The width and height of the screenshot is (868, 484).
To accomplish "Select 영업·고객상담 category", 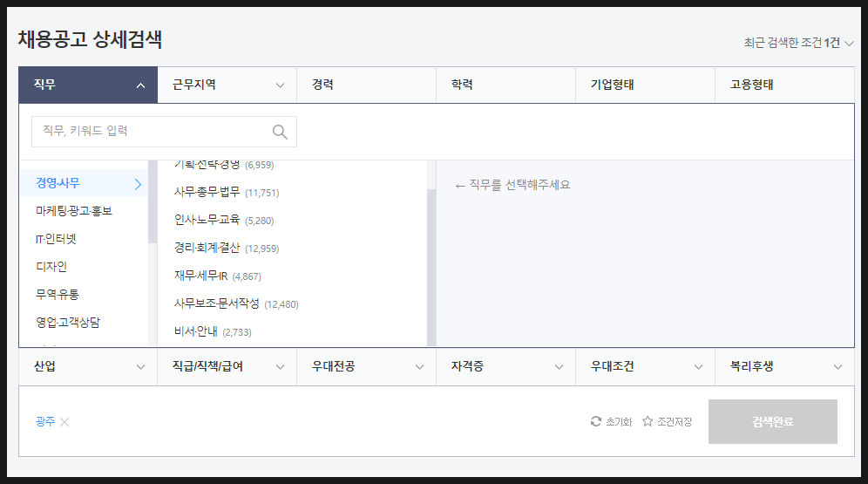I will click(x=85, y=323).
